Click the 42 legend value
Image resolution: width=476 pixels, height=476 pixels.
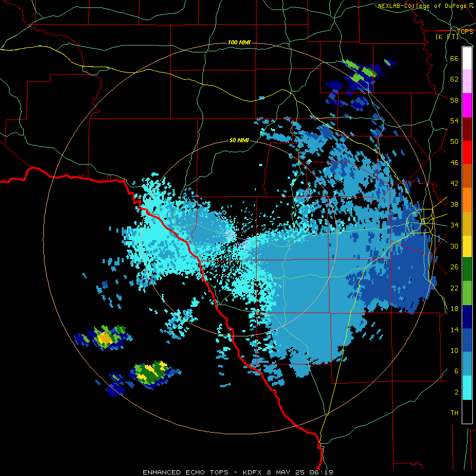point(454,184)
